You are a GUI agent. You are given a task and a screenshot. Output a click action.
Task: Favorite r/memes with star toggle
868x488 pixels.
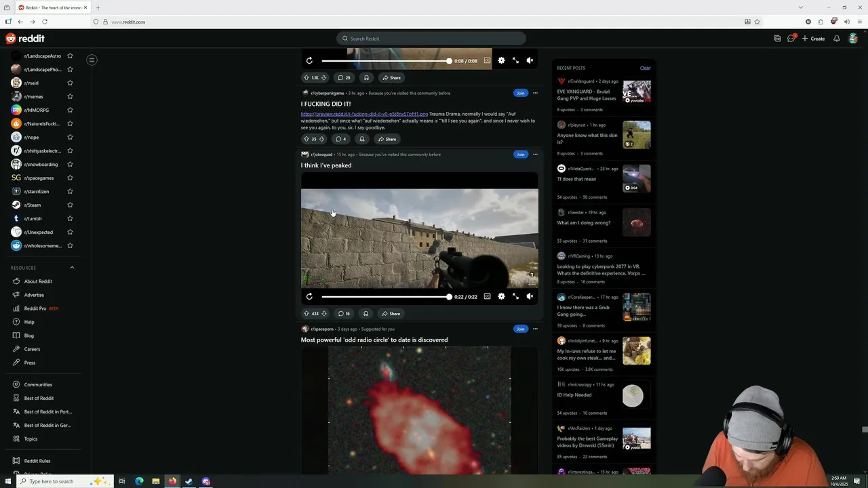coord(70,96)
